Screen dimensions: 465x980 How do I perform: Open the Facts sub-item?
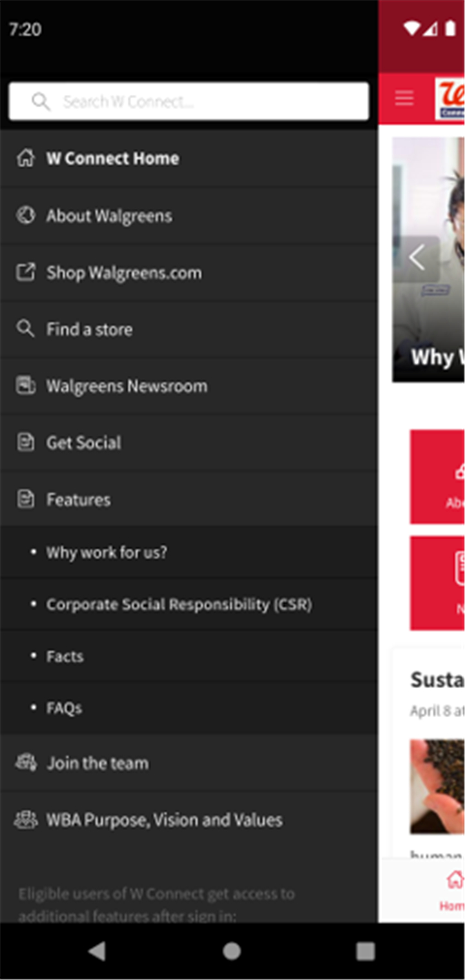pos(189,656)
